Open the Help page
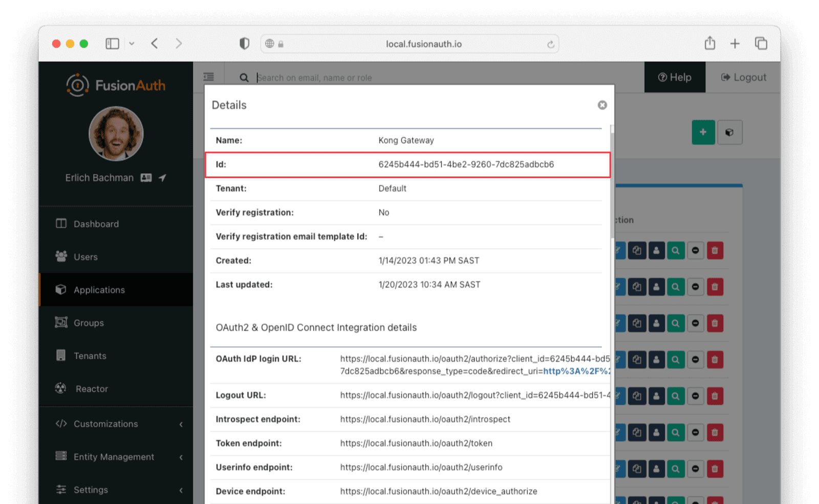Viewport: 819px width, 504px height. pos(675,77)
